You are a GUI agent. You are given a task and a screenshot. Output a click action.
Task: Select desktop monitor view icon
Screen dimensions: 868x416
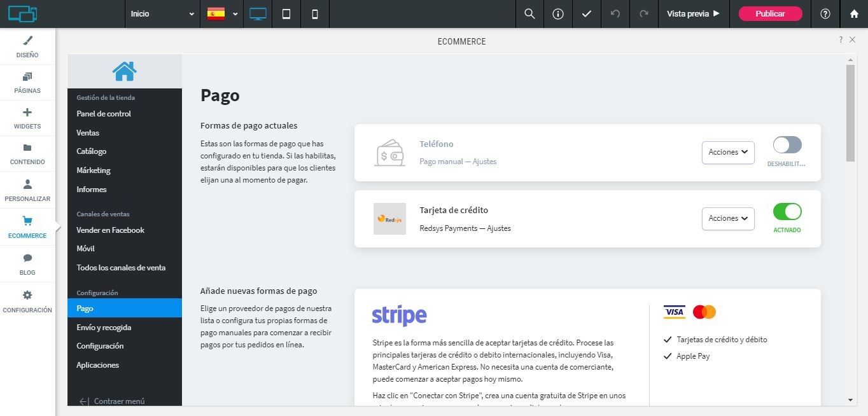[x=258, y=14]
